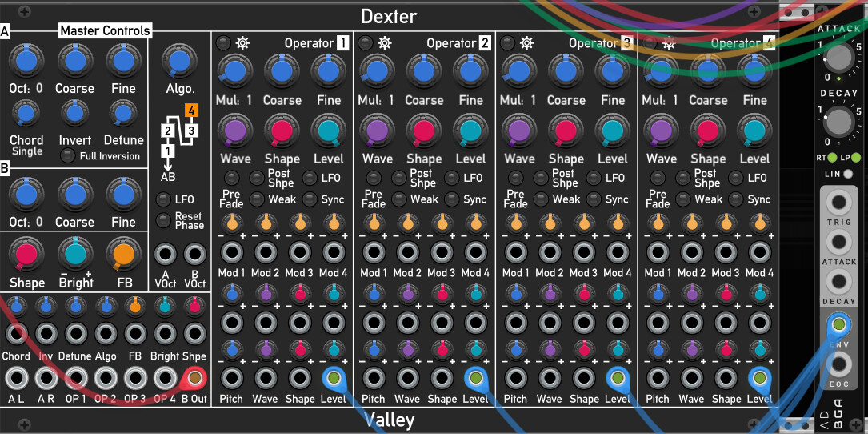This screenshot has height=434, width=868.
Task: Click Operator 1 Pitch input jack
Action: click(x=232, y=378)
